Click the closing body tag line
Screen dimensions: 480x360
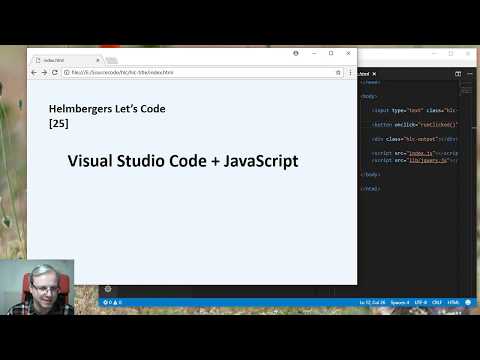click(x=370, y=174)
